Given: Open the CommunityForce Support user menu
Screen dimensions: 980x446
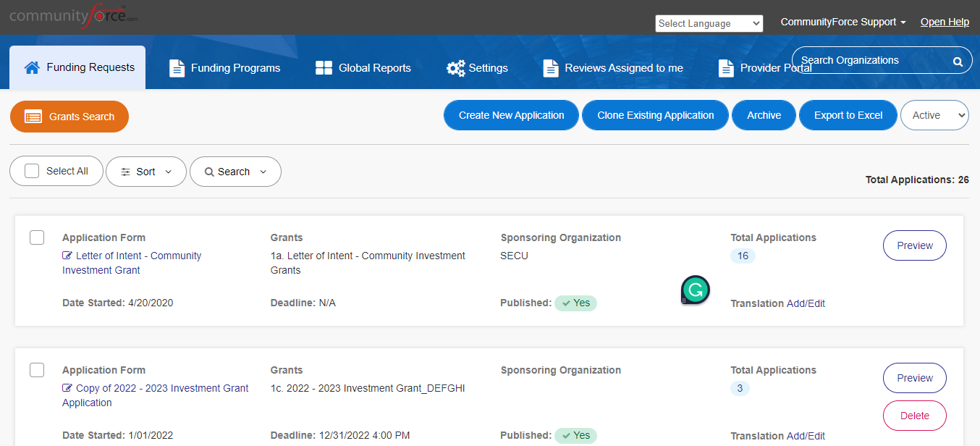Looking at the screenshot, I should [843, 22].
